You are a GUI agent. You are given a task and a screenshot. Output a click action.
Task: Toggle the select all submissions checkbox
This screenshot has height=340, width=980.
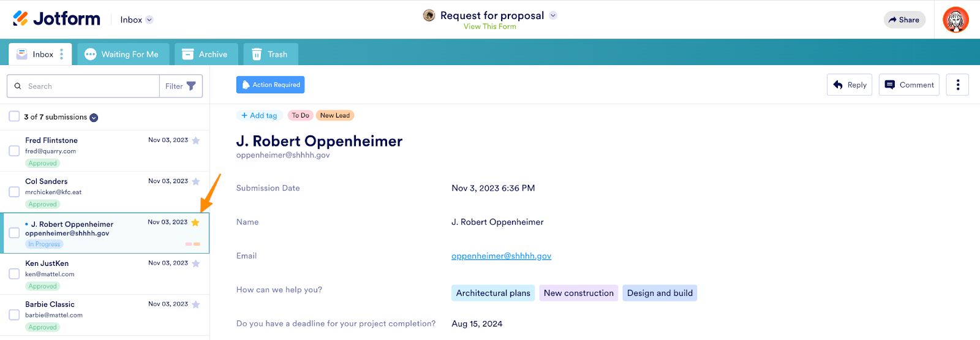click(x=14, y=116)
